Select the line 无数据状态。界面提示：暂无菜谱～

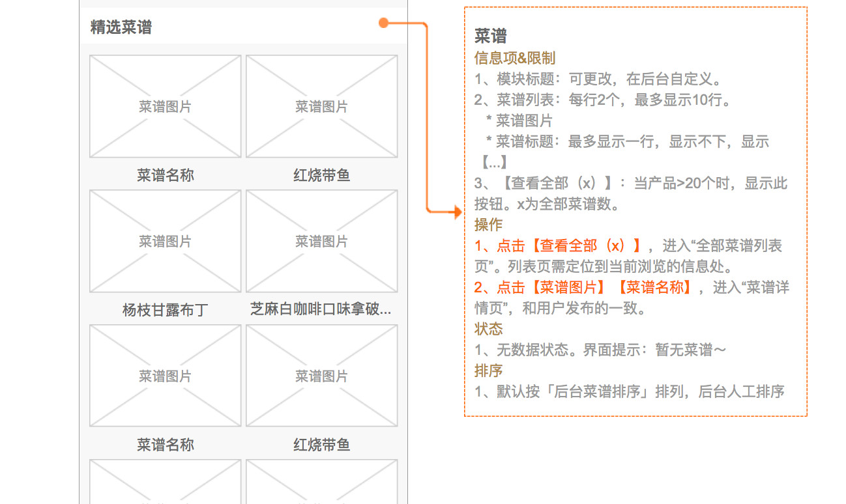pyautogui.click(x=600, y=350)
